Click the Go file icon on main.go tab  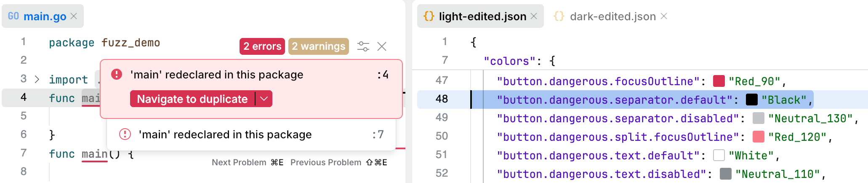[13, 16]
